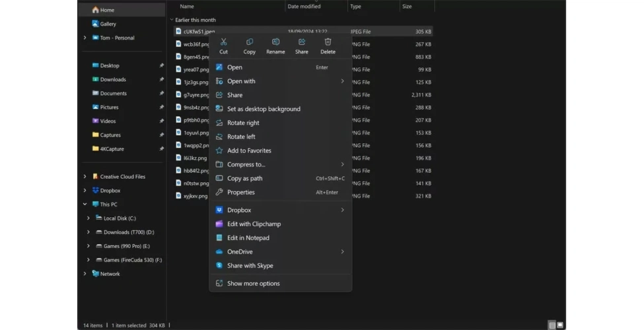The width and height of the screenshot is (644, 330).
Task: Click the Delete trash icon
Action: (328, 42)
